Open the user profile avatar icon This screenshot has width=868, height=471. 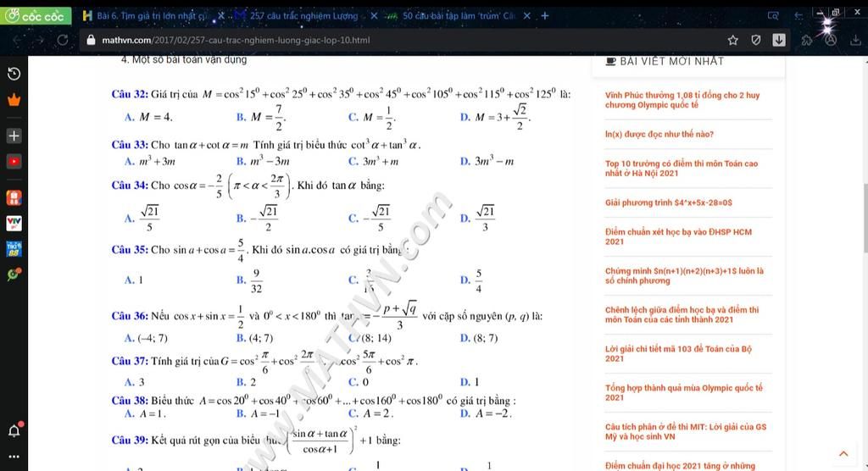831,40
